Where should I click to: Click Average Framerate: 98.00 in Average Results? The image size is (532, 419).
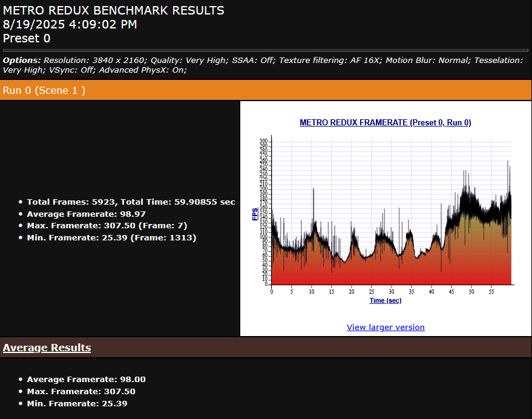86,379
